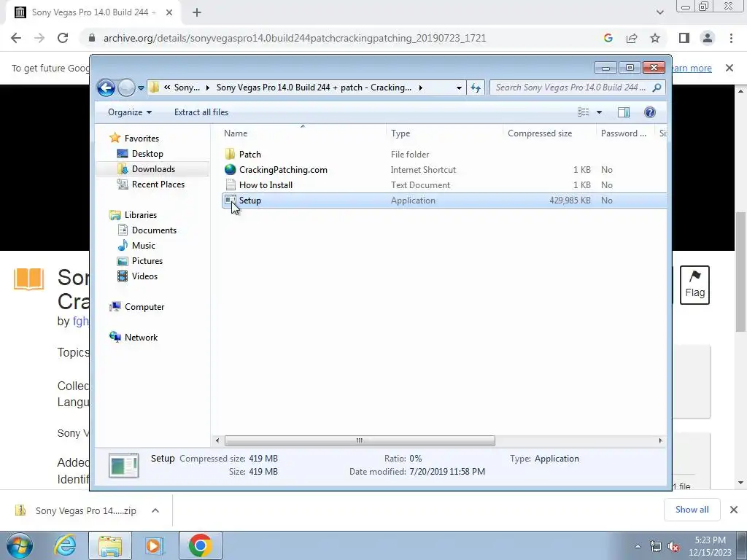Click Libraries in the navigation pane
This screenshot has height=560, width=747.
(x=141, y=215)
